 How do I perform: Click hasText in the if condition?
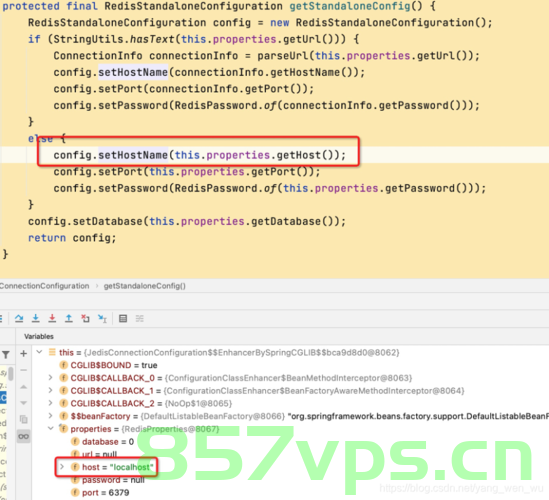click(152, 39)
